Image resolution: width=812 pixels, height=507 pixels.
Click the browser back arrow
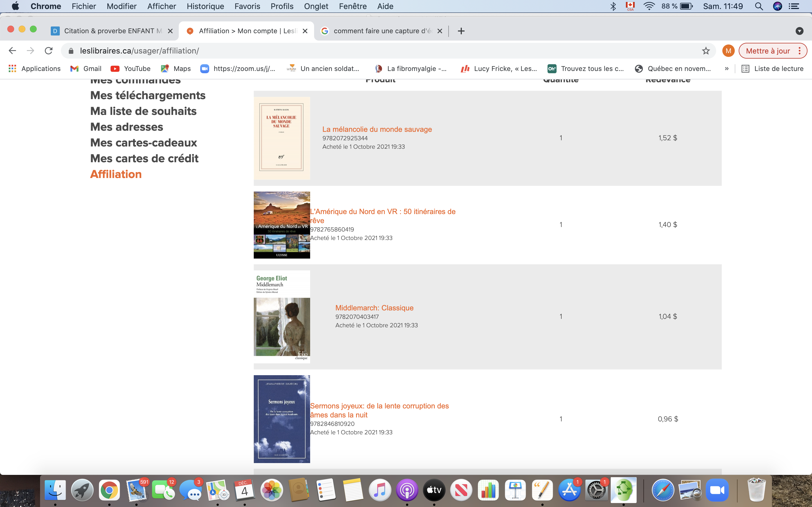pyautogui.click(x=12, y=51)
